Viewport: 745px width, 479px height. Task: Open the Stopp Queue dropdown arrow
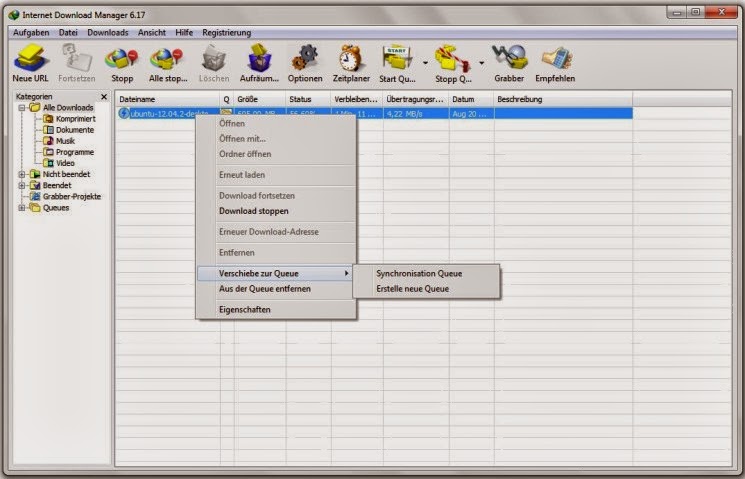(481, 62)
